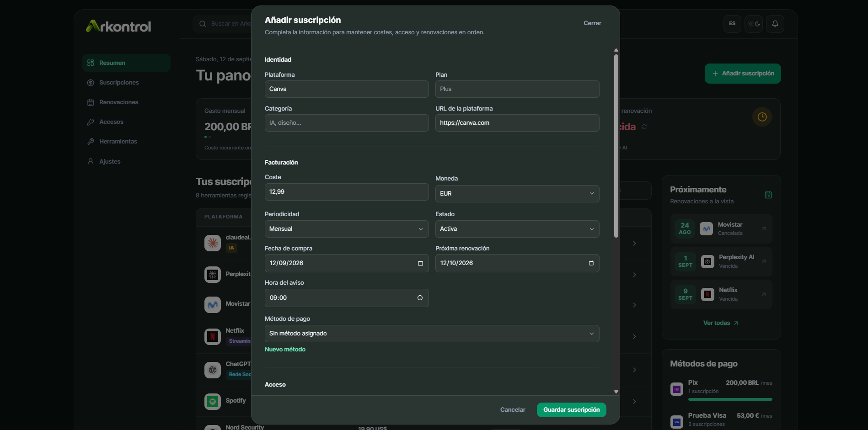The height and width of the screenshot is (430, 868).
Task: Click into the Plan input field
Action: tap(517, 89)
